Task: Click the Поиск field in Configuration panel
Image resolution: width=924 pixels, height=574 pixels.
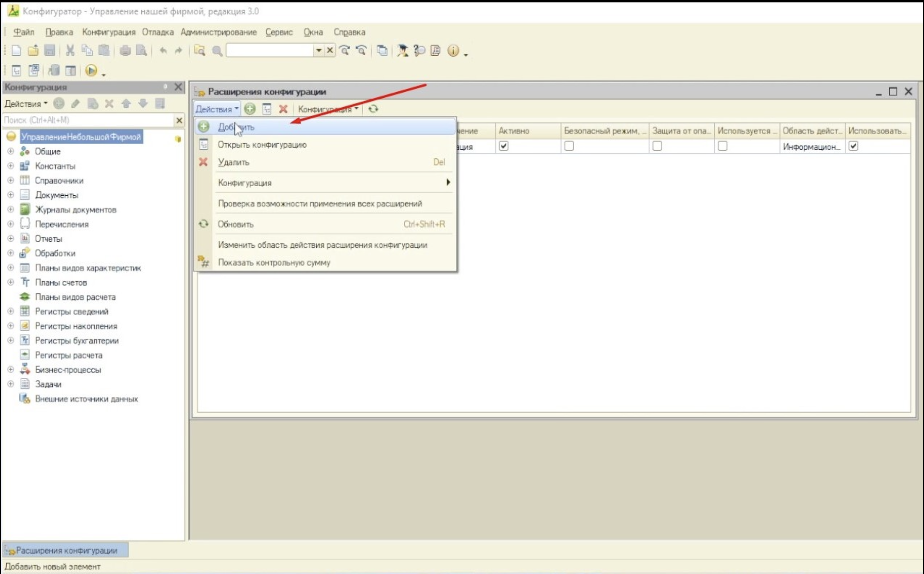Action: pos(88,120)
